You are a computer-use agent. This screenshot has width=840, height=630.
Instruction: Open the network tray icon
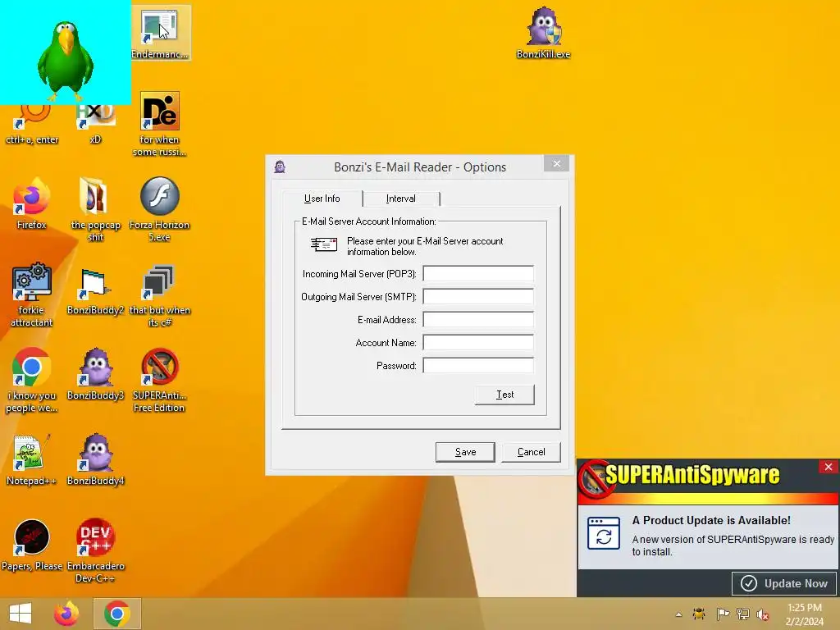pyautogui.click(x=743, y=614)
